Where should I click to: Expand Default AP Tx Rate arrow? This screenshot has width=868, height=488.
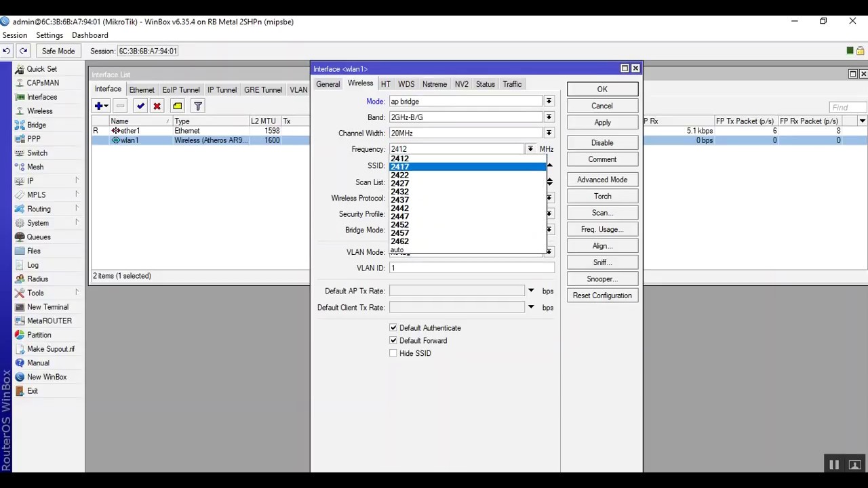tap(531, 291)
